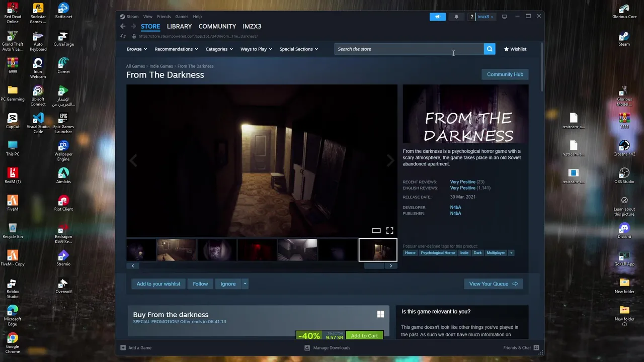
Task: Launch Battle.net desktop shortcut
Action: [63, 11]
